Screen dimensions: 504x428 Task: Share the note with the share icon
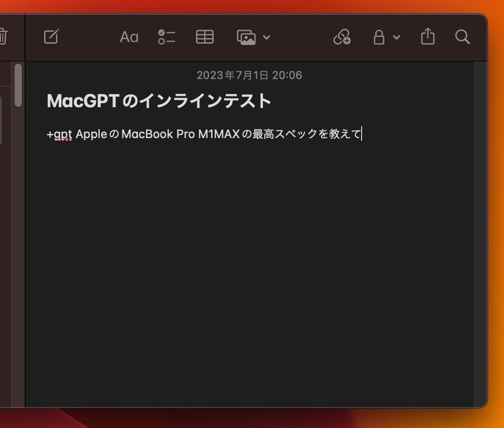click(428, 36)
